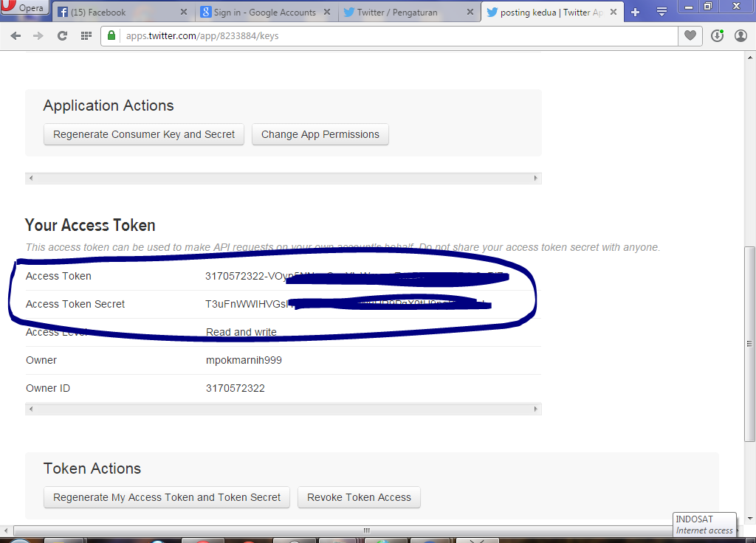The width and height of the screenshot is (756, 543).
Task: Go forward with the forward arrow
Action: pyautogui.click(x=38, y=35)
